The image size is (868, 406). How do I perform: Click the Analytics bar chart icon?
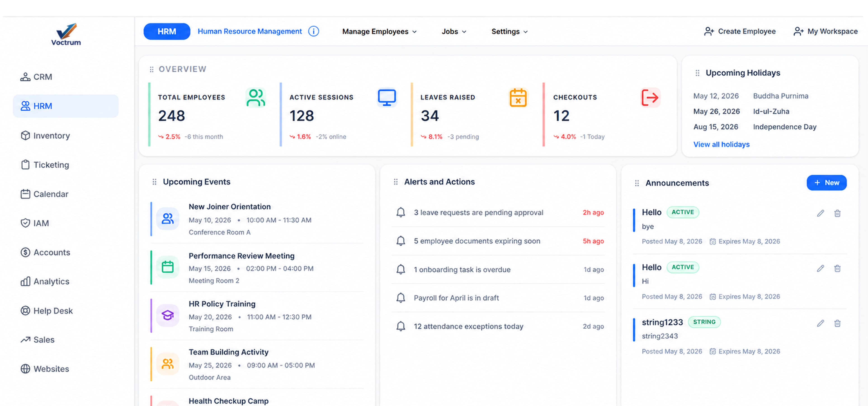(25, 281)
